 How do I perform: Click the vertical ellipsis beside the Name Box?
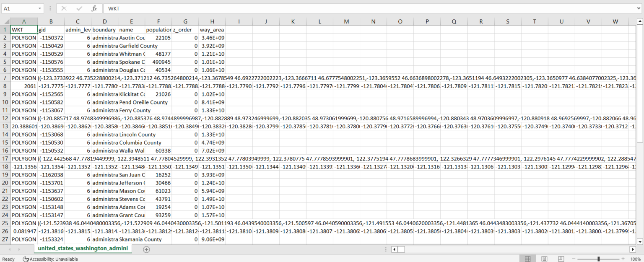pos(50,8)
